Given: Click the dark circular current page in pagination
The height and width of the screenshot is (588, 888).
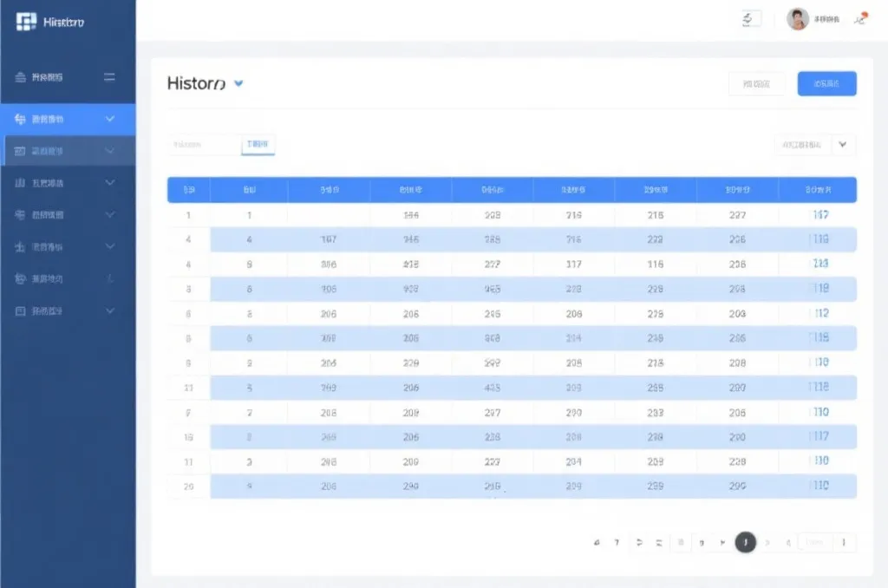Looking at the screenshot, I should [x=745, y=543].
